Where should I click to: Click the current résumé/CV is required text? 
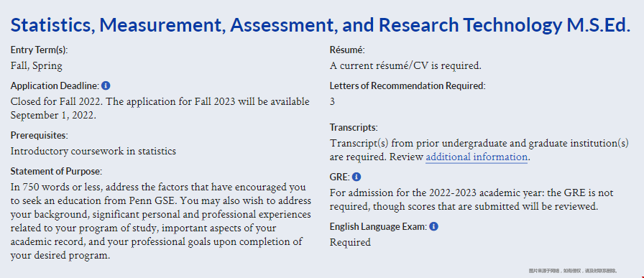point(405,65)
